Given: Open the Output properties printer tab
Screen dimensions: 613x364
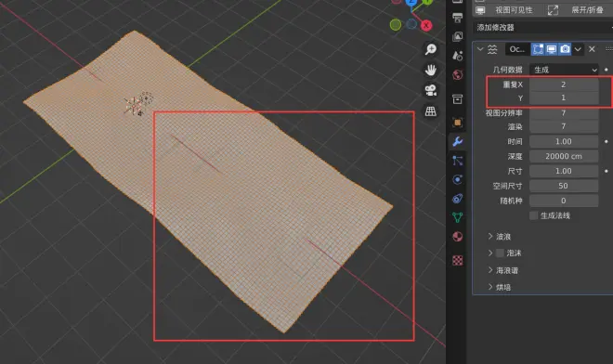Looking at the screenshot, I should [457, 18].
